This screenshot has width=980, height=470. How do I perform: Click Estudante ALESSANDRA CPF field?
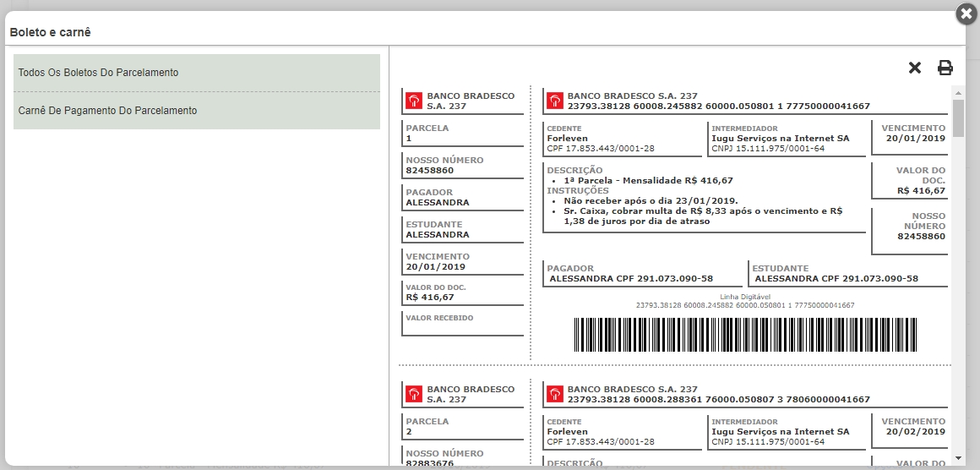click(847, 274)
